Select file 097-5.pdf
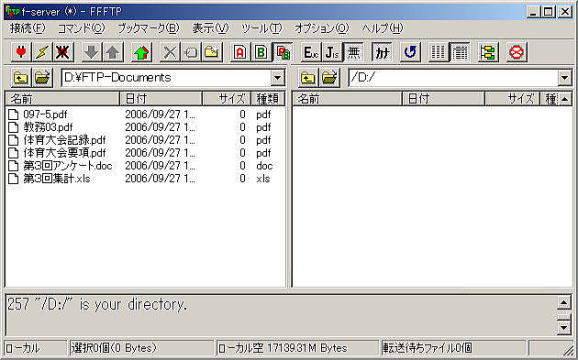 [45, 114]
